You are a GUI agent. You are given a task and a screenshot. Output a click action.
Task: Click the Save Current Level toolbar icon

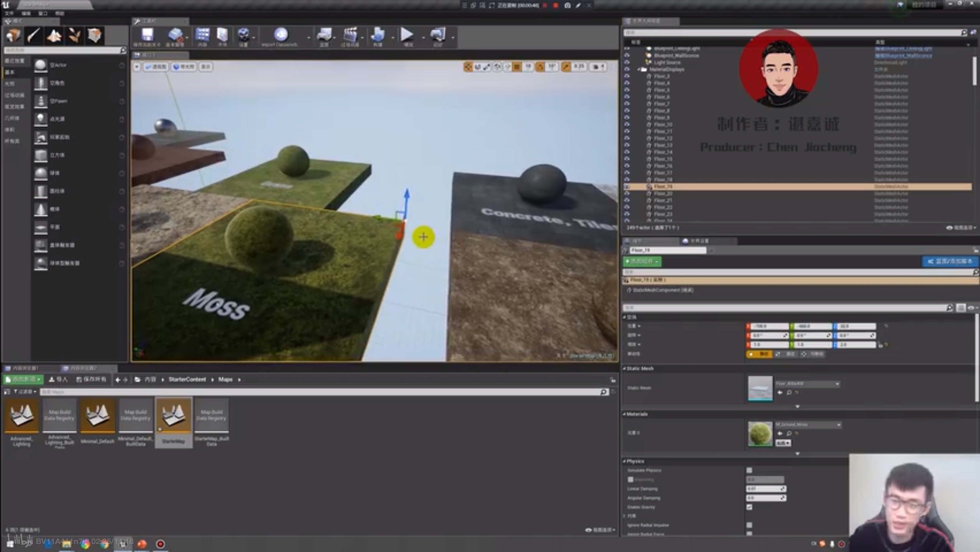tap(147, 35)
